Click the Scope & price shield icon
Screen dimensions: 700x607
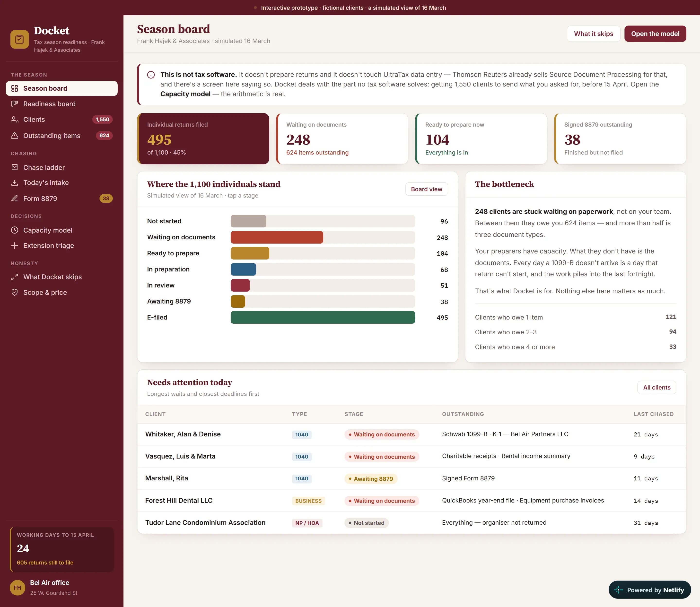pyautogui.click(x=15, y=292)
